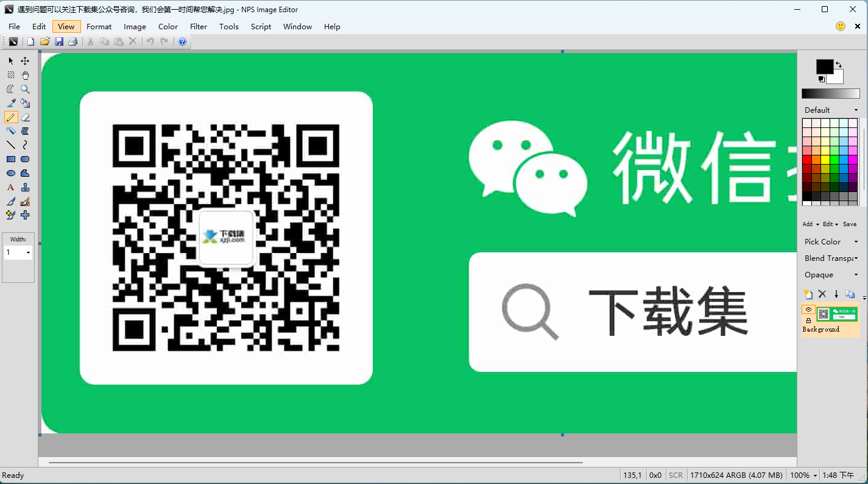
Task: Open the Script menu
Action: 261,27
